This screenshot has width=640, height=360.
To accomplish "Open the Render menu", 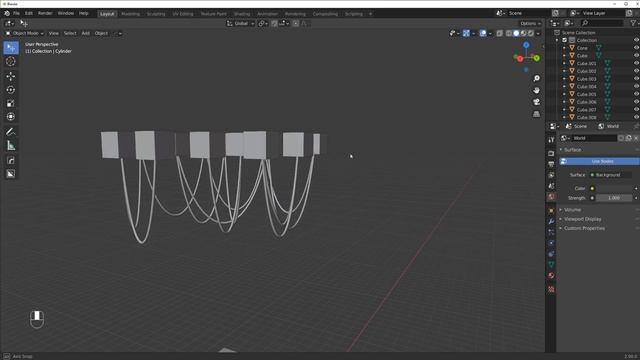I will click(45, 13).
